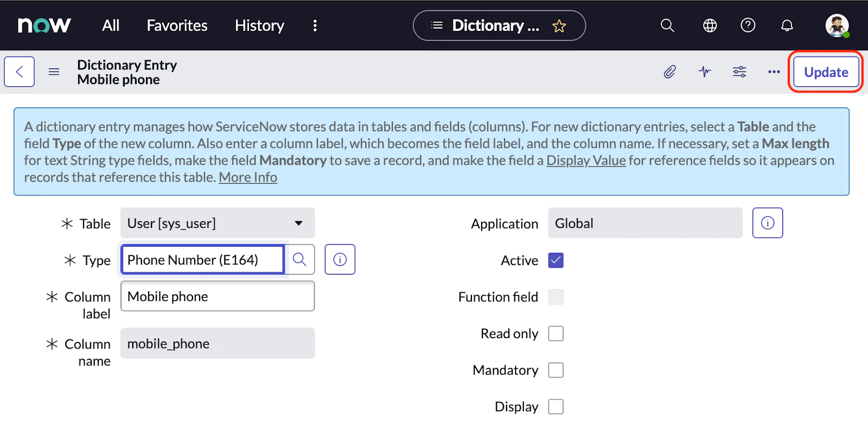The height and width of the screenshot is (436, 868).
Task: Click the Application Global field
Action: click(645, 223)
